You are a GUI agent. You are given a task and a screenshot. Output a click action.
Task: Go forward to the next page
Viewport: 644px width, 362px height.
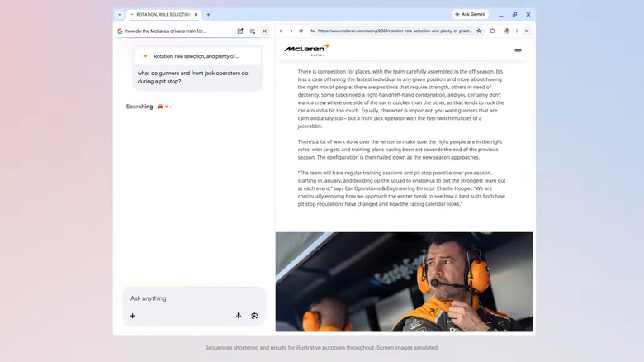click(x=291, y=31)
